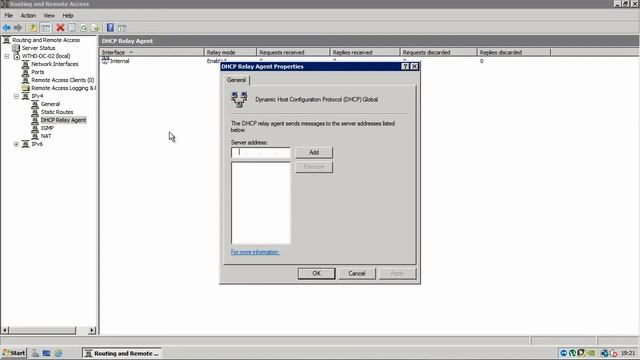Select WTHD-DC-02 (local) server in tree
The width and height of the screenshot is (640, 360).
coord(46,56)
